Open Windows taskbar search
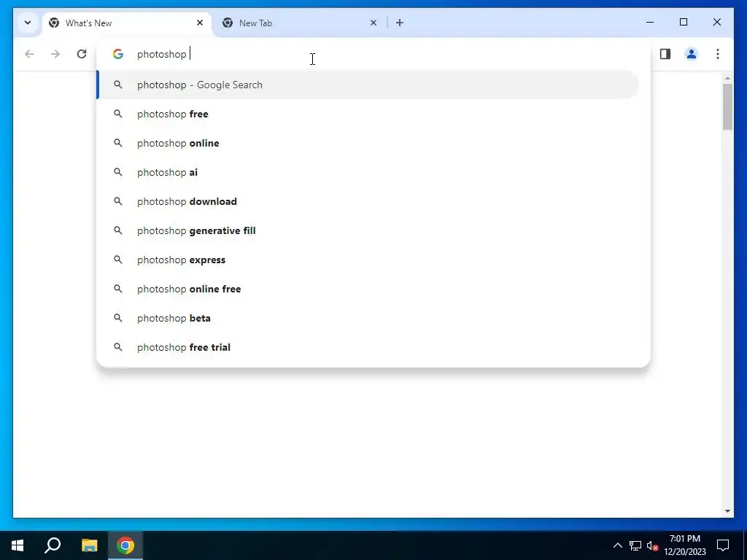 [53, 545]
